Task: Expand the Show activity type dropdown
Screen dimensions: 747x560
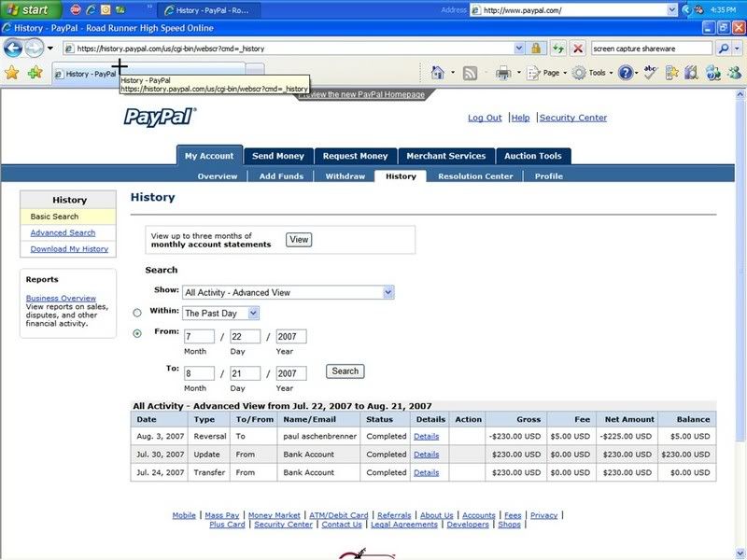Action: (388, 292)
